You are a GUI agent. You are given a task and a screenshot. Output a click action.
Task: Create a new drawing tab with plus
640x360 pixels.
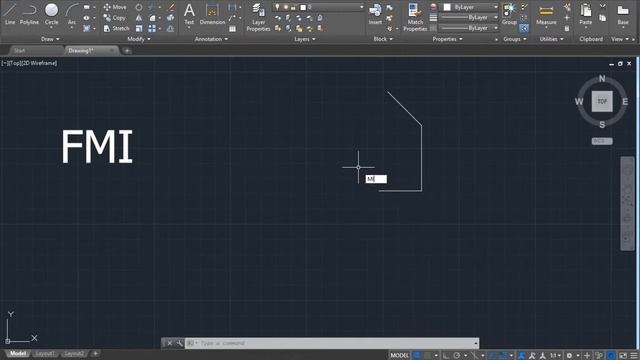[127, 51]
